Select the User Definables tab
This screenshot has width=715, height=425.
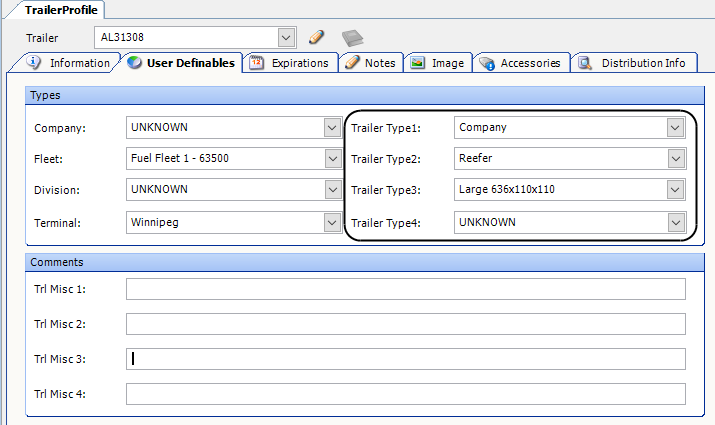tap(181, 62)
